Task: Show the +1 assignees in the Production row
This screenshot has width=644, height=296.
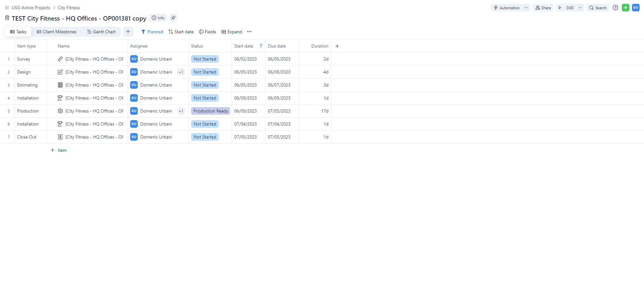Action: 181,111
